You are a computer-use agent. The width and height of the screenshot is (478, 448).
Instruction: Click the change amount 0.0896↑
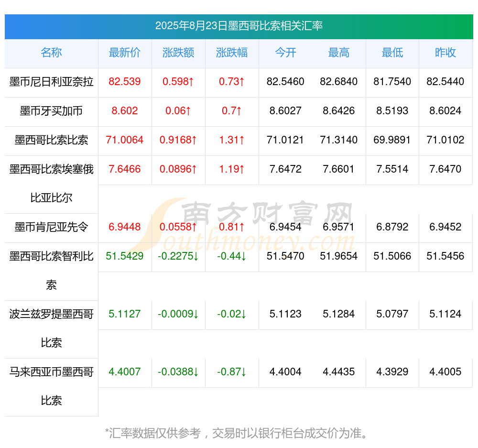click(178, 169)
